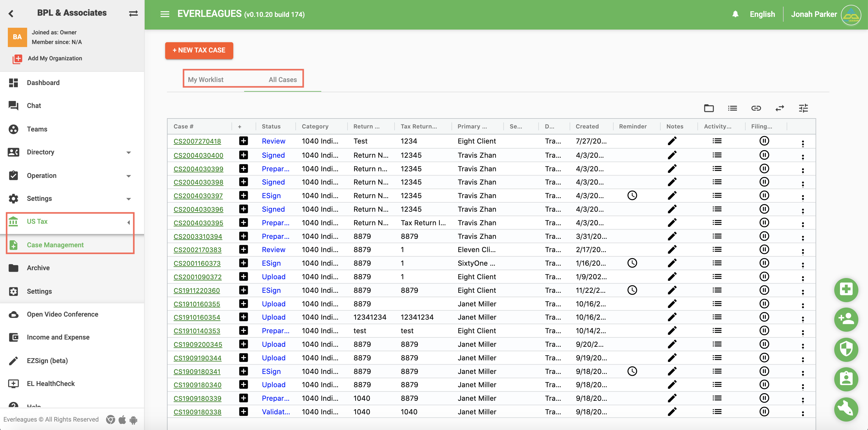Swap organization using arrows beside BPL & Associates
This screenshot has height=430, width=868.
(134, 14)
